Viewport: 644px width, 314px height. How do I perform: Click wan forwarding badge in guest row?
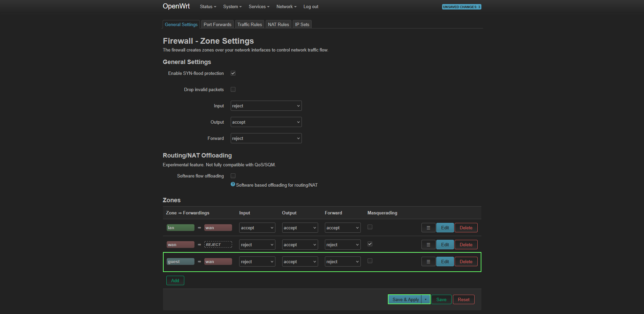tap(218, 261)
